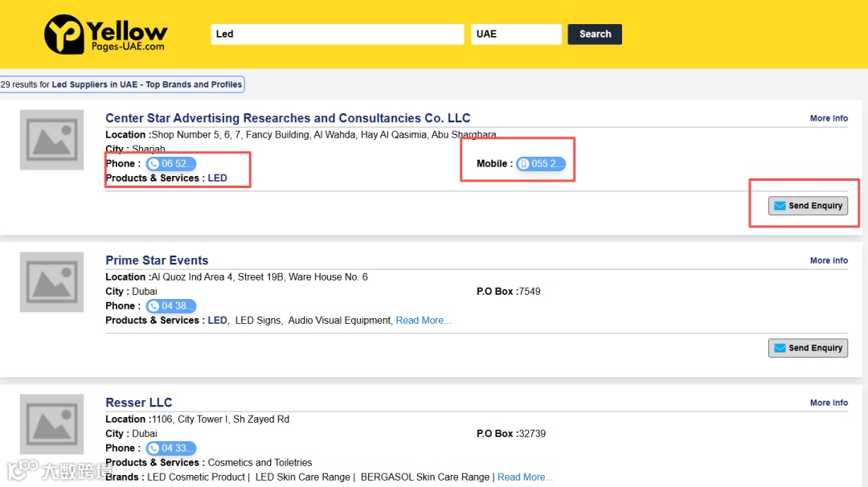868x487 pixels.
Task: Open Prime Star Events listing title
Action: point(157,260)
